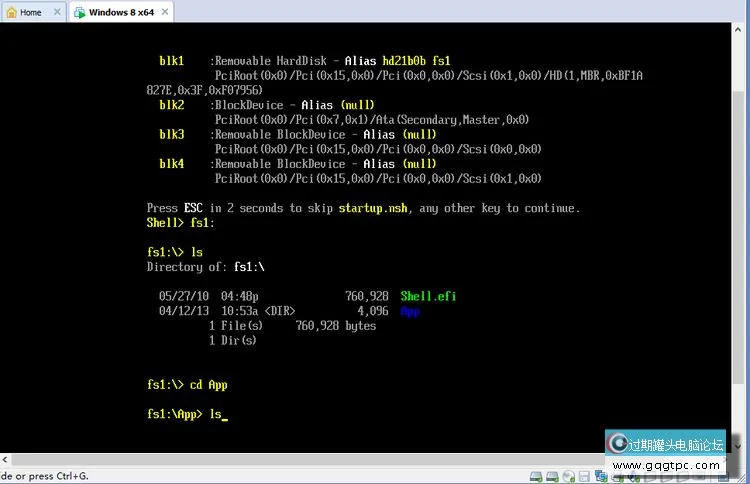Click the second hard disk status icon
750x484 pixels.
click(x=552, y=476)
